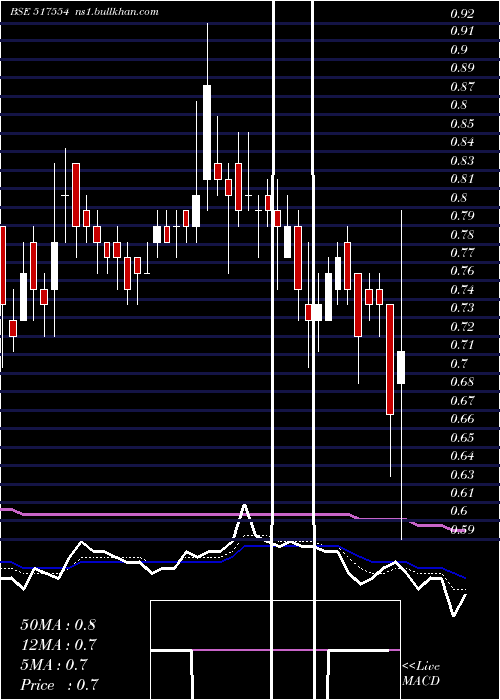This screenshot has height=700, width=500.
Task: Click the 0.92 price axis label
Action: 462,14
